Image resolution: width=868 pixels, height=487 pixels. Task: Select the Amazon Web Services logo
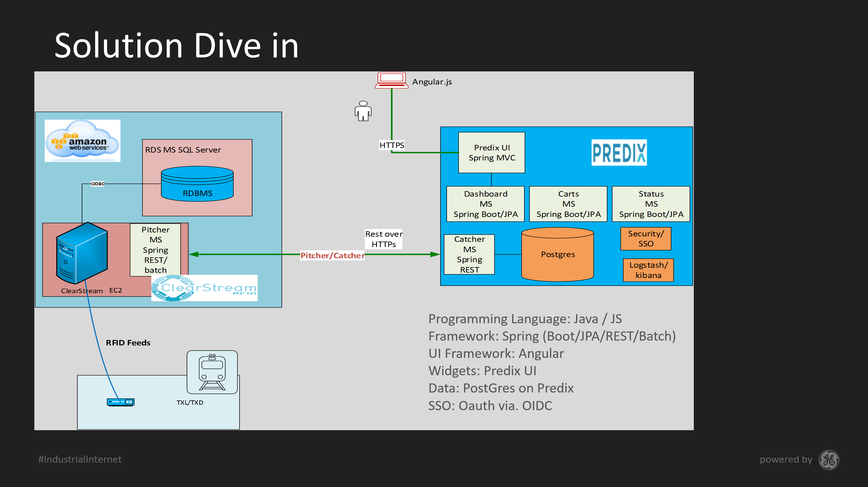point(83,141)
